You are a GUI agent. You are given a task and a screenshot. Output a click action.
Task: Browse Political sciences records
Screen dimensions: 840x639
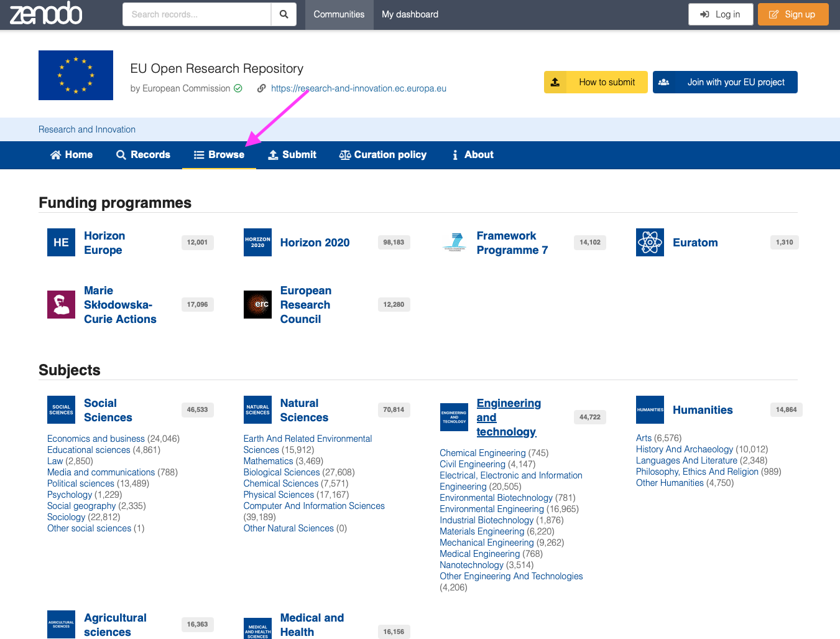(x=81, y=483)
